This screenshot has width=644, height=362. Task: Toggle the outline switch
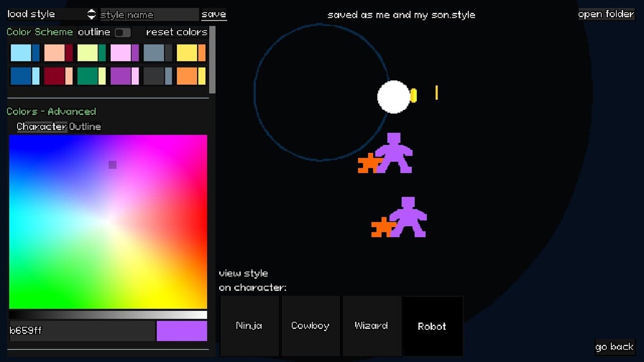pos(123,32)
